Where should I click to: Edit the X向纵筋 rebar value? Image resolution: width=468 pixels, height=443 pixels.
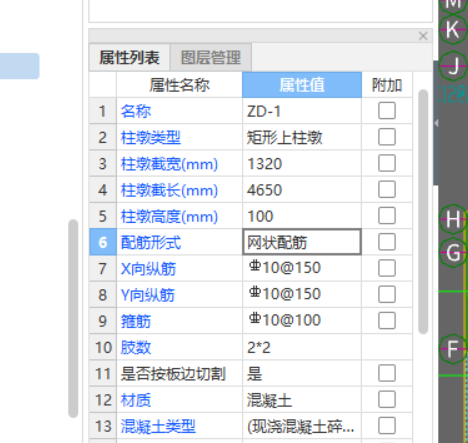[x=302, y=268]
